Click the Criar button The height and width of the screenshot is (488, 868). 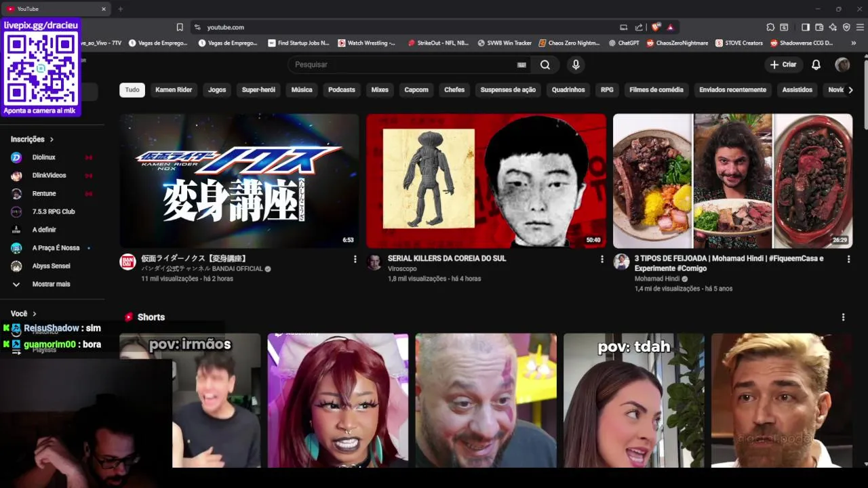783,64
